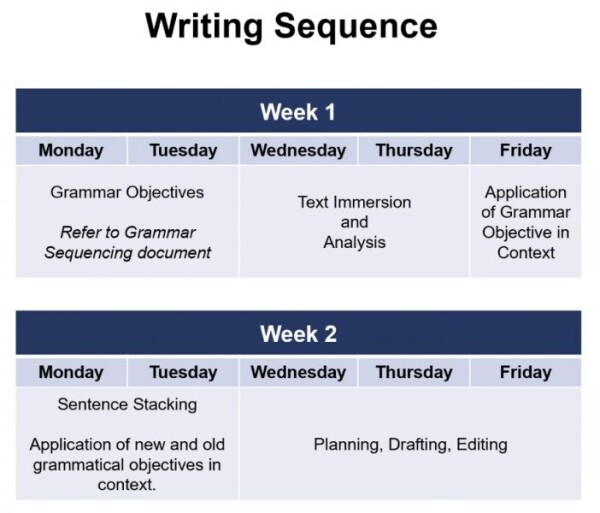Click the Writing Sequence title
600x513 pixels.
pos(291,27)
